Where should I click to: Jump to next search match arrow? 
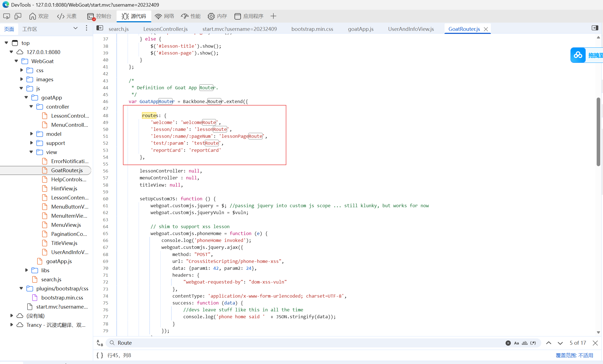point(560,343)
